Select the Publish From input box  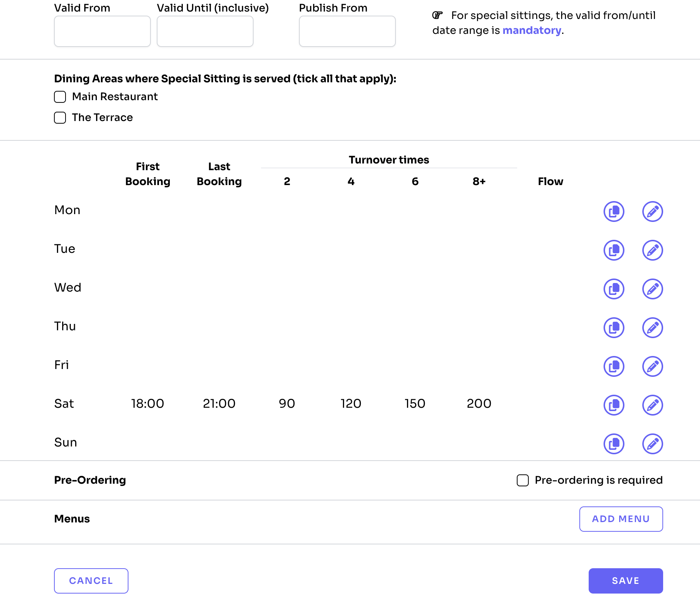coord(347,31)
